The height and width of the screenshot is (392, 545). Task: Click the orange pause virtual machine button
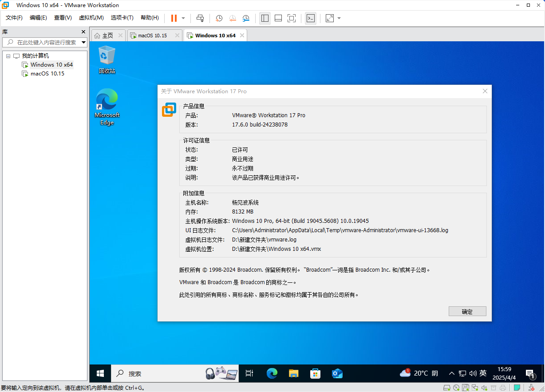point(174,18)
